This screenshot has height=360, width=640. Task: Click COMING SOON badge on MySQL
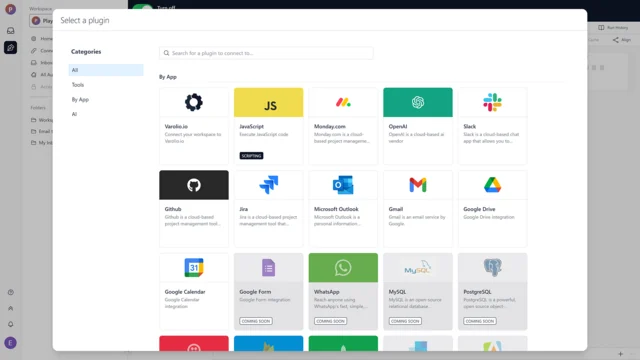point(405,321)
